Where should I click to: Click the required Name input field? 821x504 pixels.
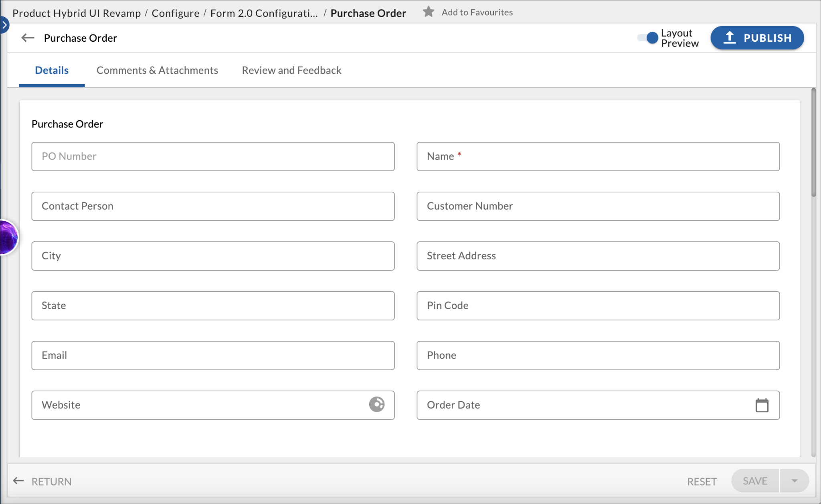click(x=598, y=156)
